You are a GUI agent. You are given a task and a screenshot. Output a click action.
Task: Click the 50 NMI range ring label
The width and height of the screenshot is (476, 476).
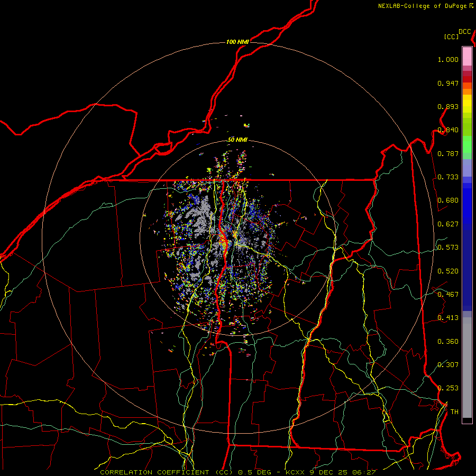point(237,140)
